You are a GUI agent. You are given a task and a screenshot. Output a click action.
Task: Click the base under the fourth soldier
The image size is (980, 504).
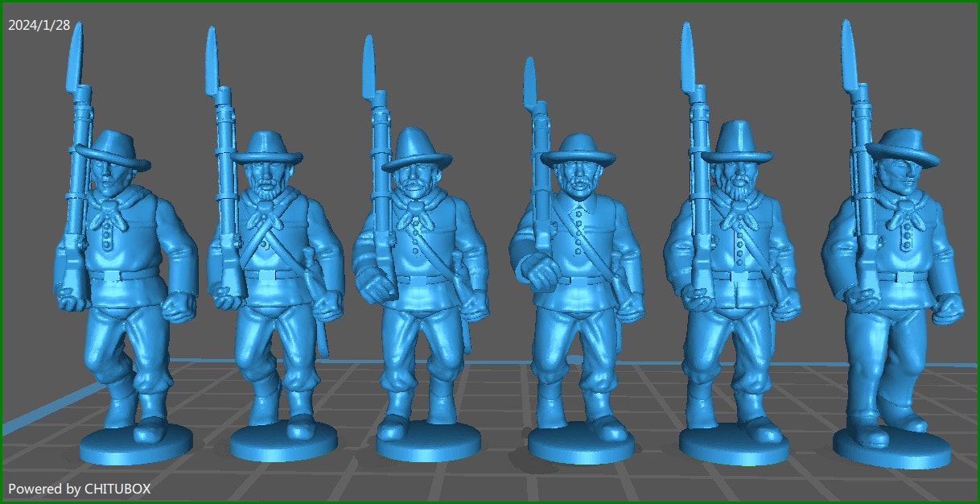click(579, 447)
